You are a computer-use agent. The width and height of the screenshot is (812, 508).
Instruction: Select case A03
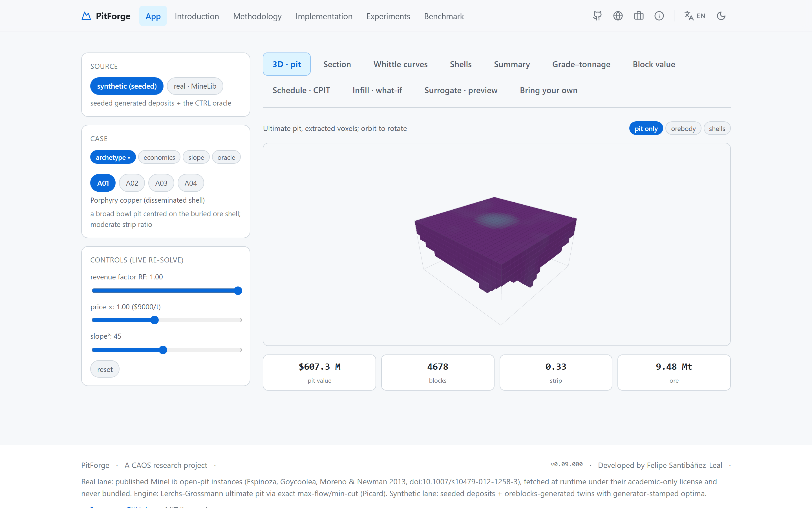click(x=161, y=183)
